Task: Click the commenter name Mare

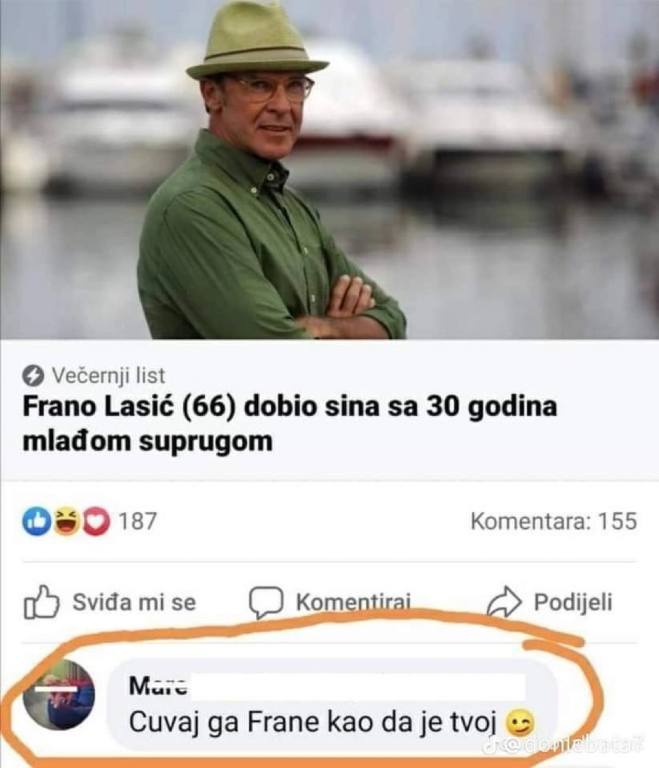Action: pos(158,685)
